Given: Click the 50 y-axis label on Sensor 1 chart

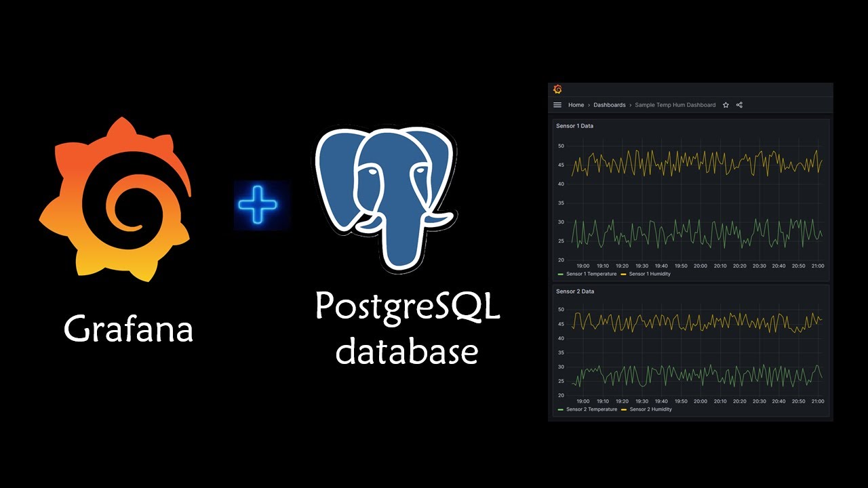Looking at the screenshot, I should coord(561,146).
